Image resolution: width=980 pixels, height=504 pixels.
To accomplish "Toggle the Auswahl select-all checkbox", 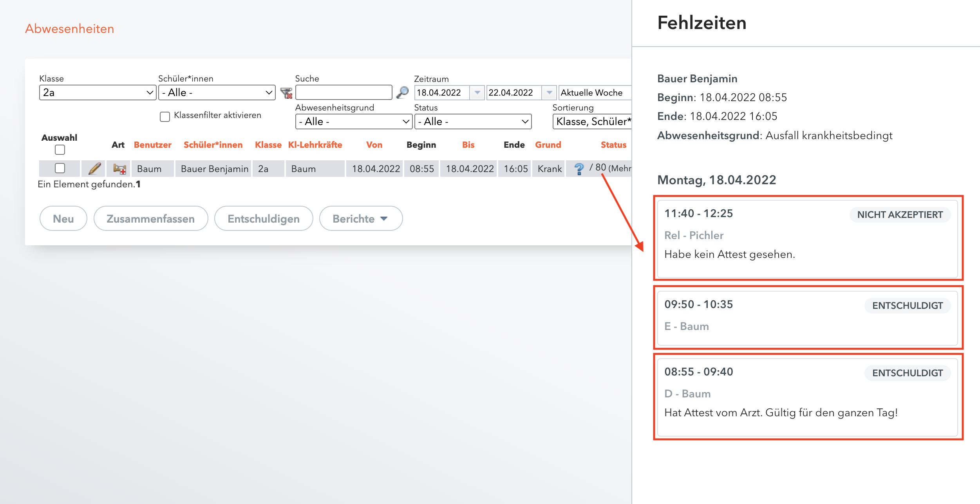I will coord(60,150).
